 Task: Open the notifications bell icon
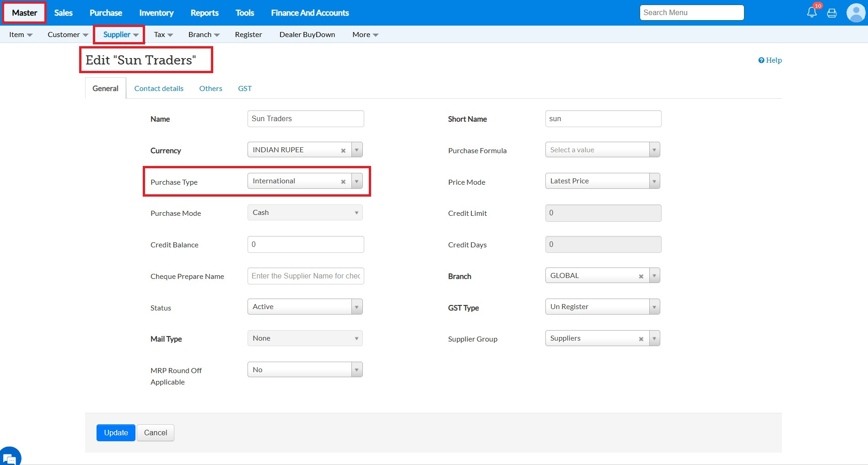[812, 12]
